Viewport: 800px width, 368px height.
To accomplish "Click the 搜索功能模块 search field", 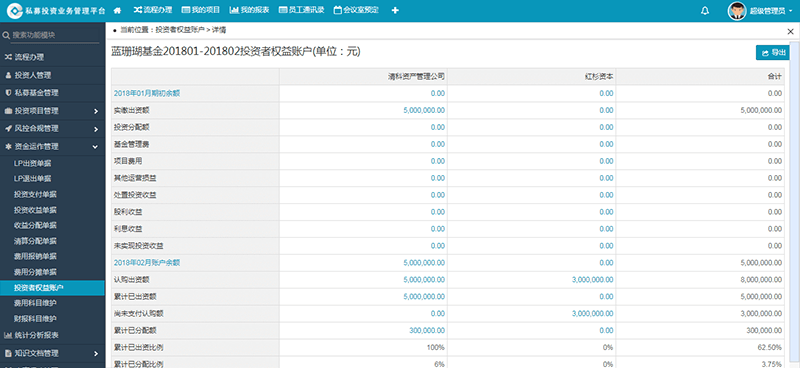I will click(x=51, y=35).
